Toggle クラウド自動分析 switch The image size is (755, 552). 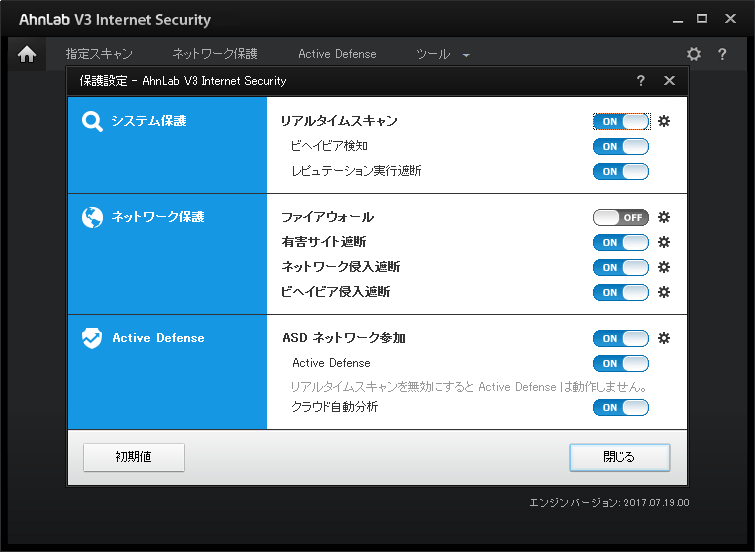[x=621, y=407]
